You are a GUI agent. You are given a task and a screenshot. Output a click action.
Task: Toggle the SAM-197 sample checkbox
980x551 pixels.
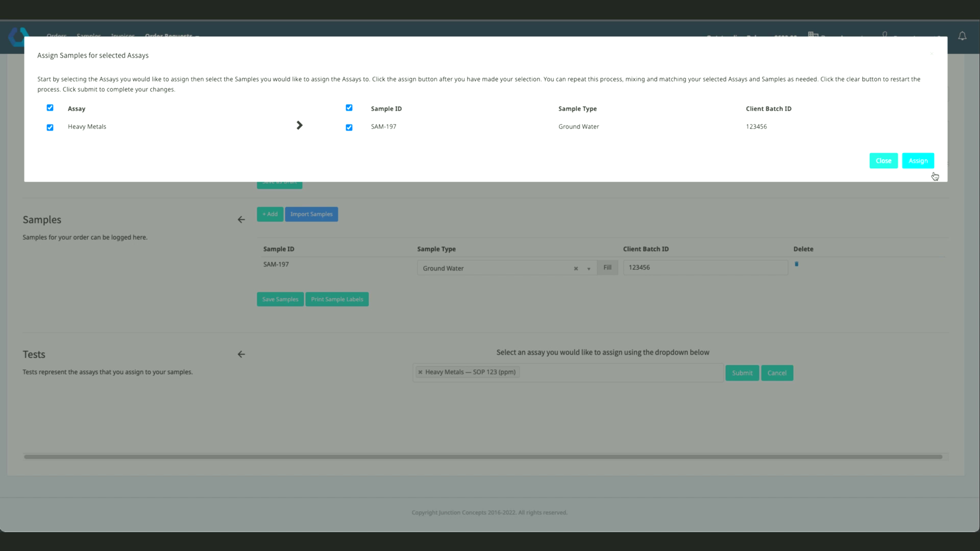(x=349, y=128)
